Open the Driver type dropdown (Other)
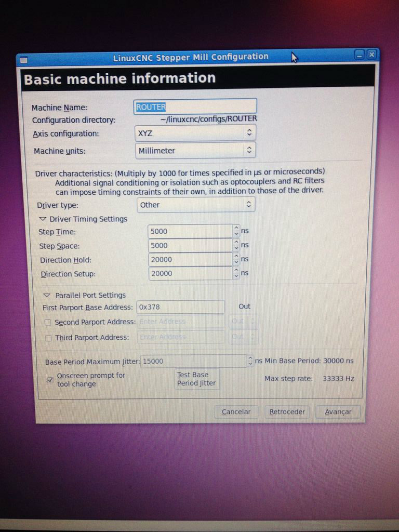This screenshot has height=532, width=399. tap(196, 205)
